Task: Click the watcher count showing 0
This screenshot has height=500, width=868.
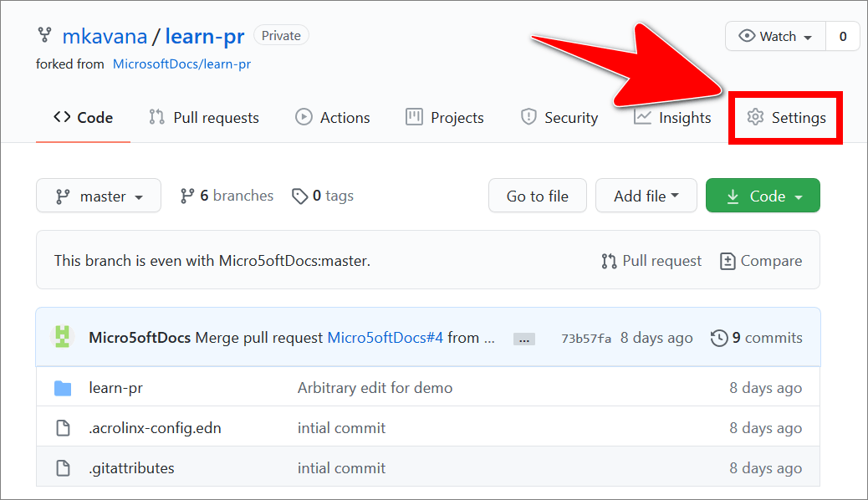Action: pyautogui.click(x=843, y=37)
